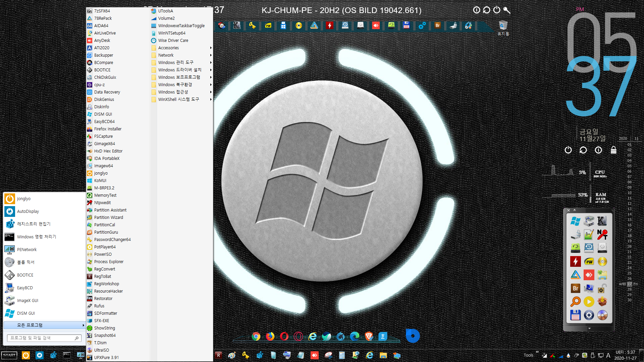This screenshot has width=644, height=362.
Task: Open AutoDisplay from the start menu
Action: pyautogui.click(x=44, y=212)
